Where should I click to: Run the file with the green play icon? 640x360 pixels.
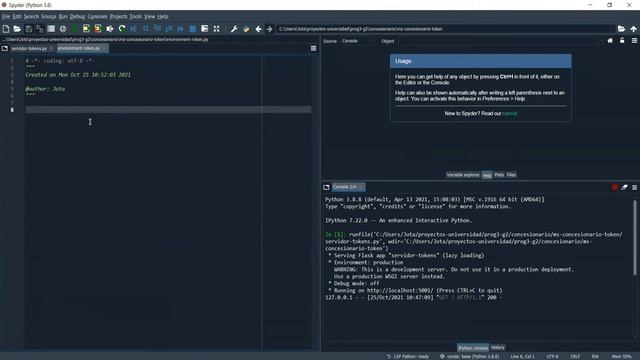(x=74, y=29)
